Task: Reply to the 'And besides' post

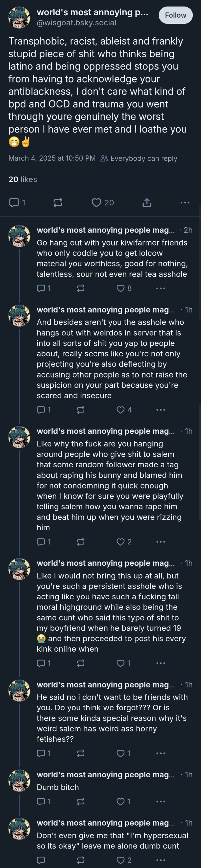Action: tap(41, 410)
